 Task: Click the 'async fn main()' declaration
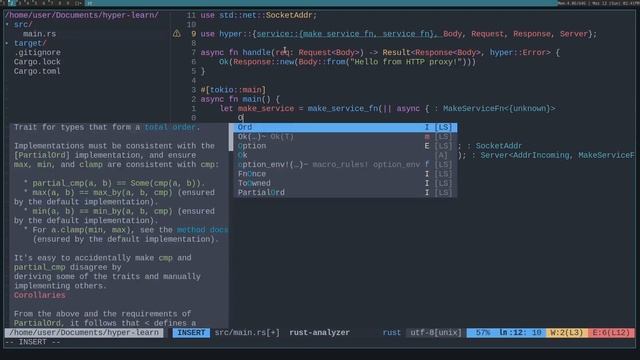tap(235, 99)
